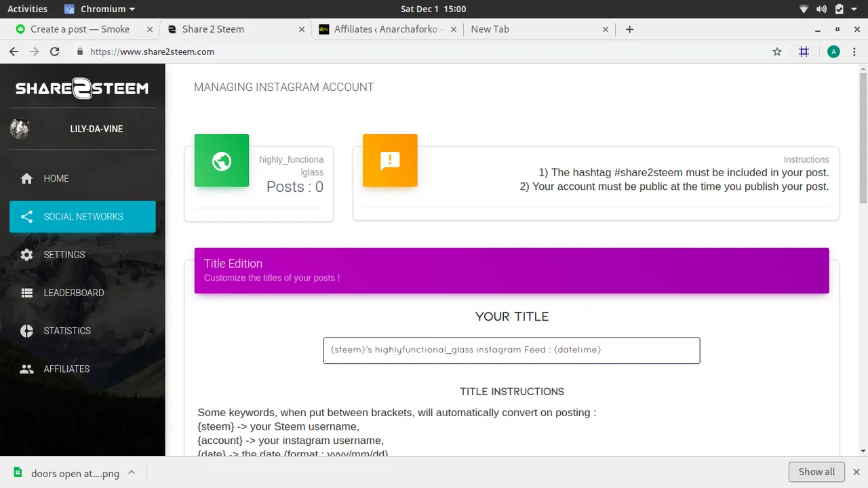
Task: Open the STATISTICS page
Action: coord(82,331)
